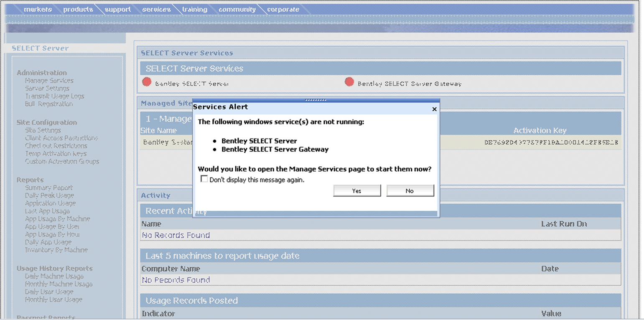This screenshot has height=320, width=644.
Task: Open Server Settings in the sidebar
Action: [x=47, y=88]
